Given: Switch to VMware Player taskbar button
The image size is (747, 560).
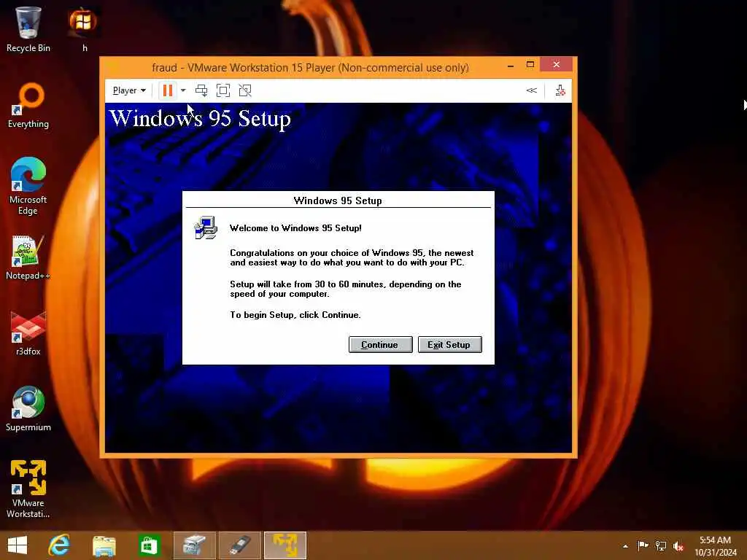Looking at the screenshot, I should (x=285, y=545).
